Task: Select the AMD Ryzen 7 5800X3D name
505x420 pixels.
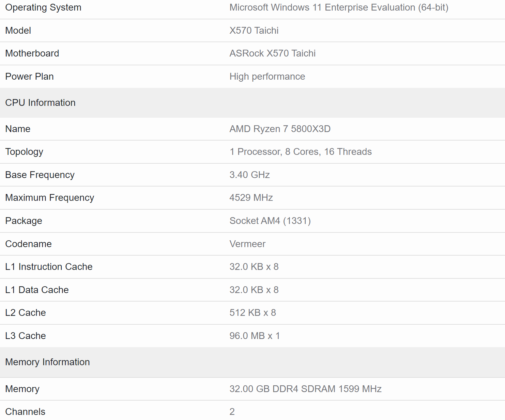Action: coord(280,129)
